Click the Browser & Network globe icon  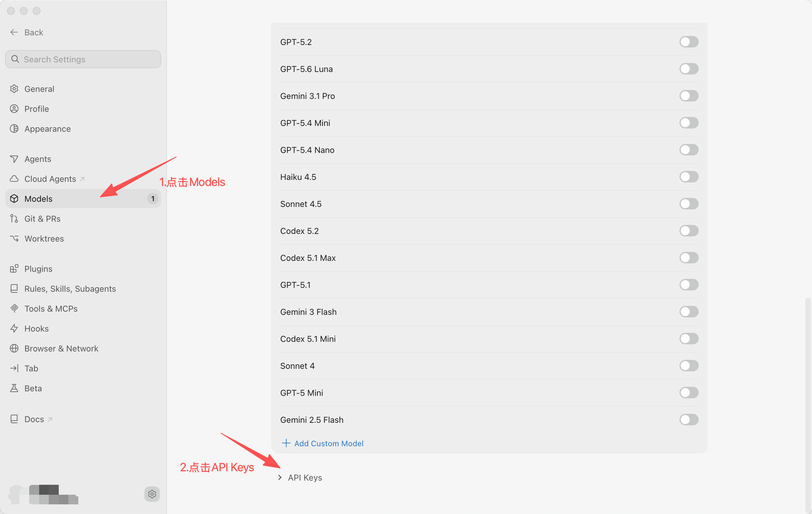click(x=14, y=348)
